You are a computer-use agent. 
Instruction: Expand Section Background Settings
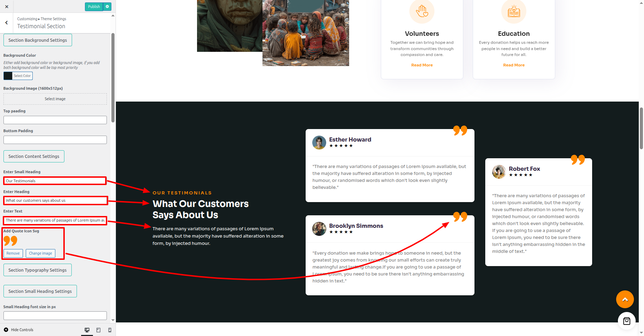tap(38, 40)
